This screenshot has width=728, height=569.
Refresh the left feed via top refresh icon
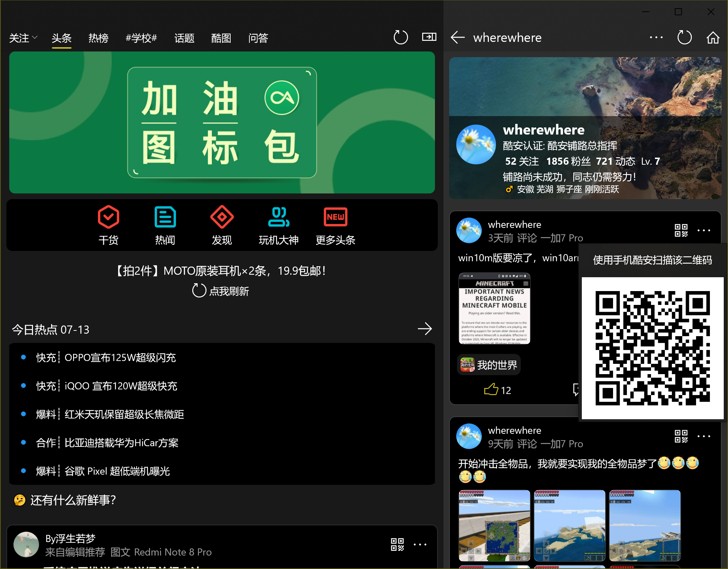point(401,37)
